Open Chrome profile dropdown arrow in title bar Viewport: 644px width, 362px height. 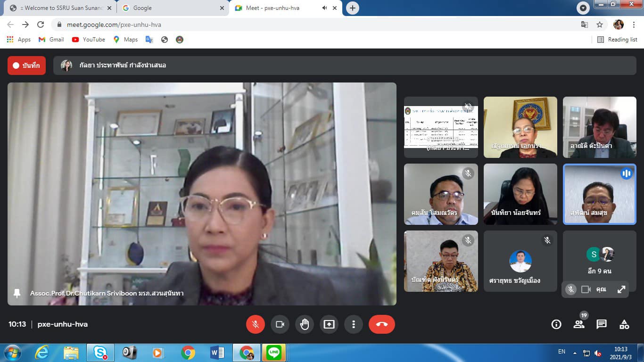tap(583, 8)
